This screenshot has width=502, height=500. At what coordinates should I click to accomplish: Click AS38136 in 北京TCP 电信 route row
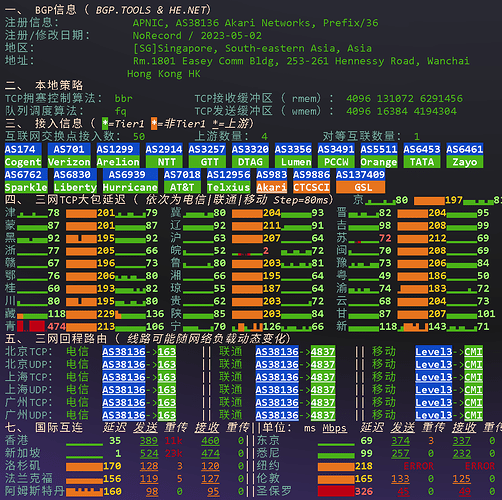(x=124, y=352)
